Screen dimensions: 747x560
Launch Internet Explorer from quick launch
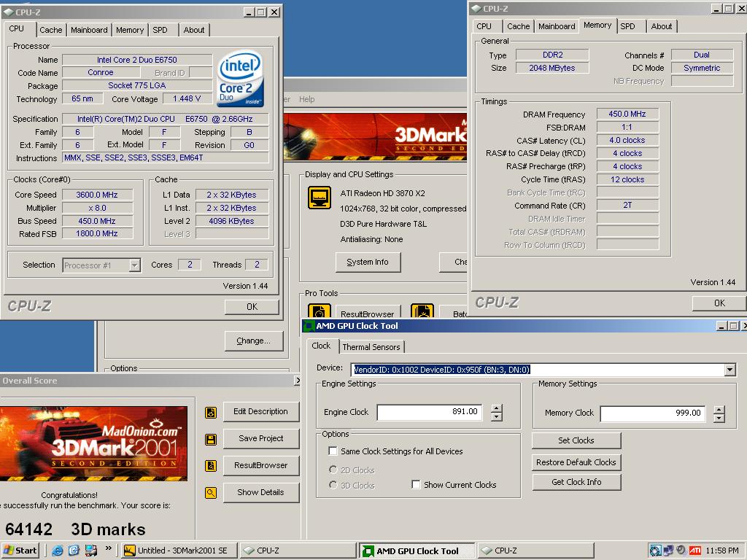pos(58,551)
